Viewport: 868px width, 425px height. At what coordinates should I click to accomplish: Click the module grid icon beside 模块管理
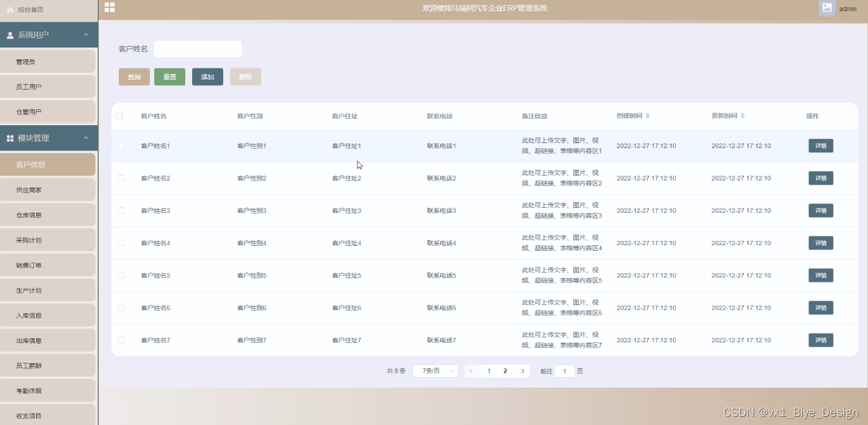(10, 138)
